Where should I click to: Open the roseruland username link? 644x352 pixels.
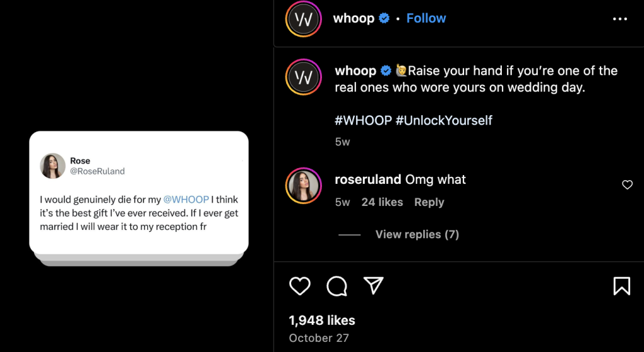(368, 179)
